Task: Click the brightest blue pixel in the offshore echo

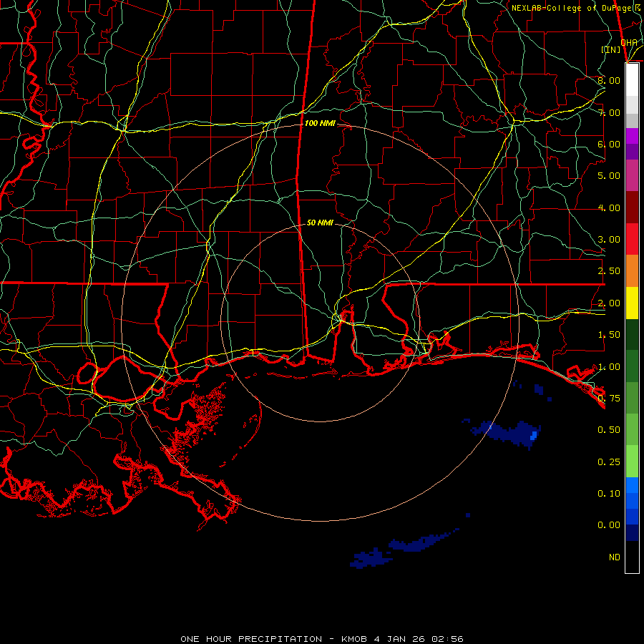Action: coord(534,436)
